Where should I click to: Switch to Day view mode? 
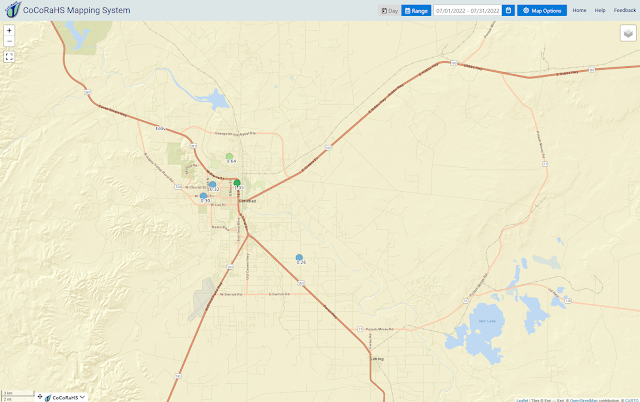tap(389, 11)
